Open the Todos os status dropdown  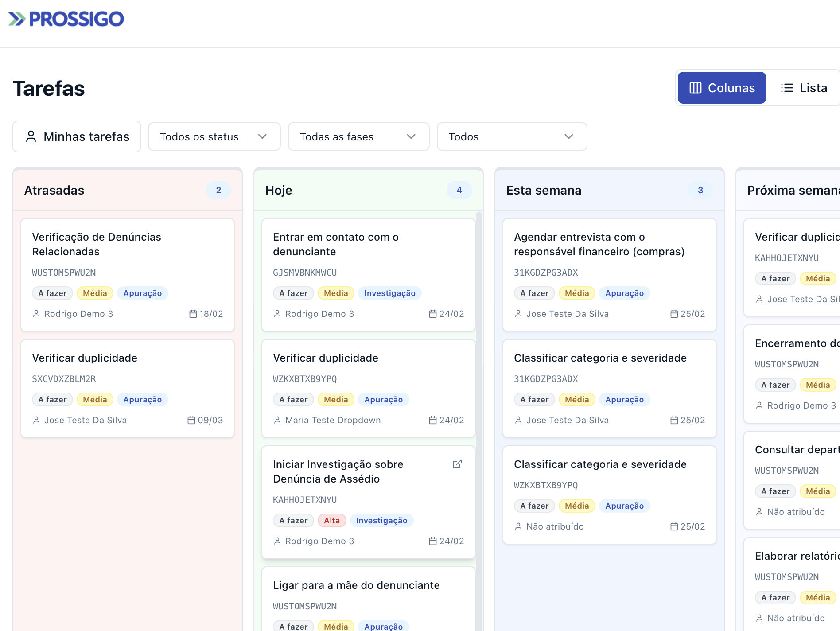point(214,136)
